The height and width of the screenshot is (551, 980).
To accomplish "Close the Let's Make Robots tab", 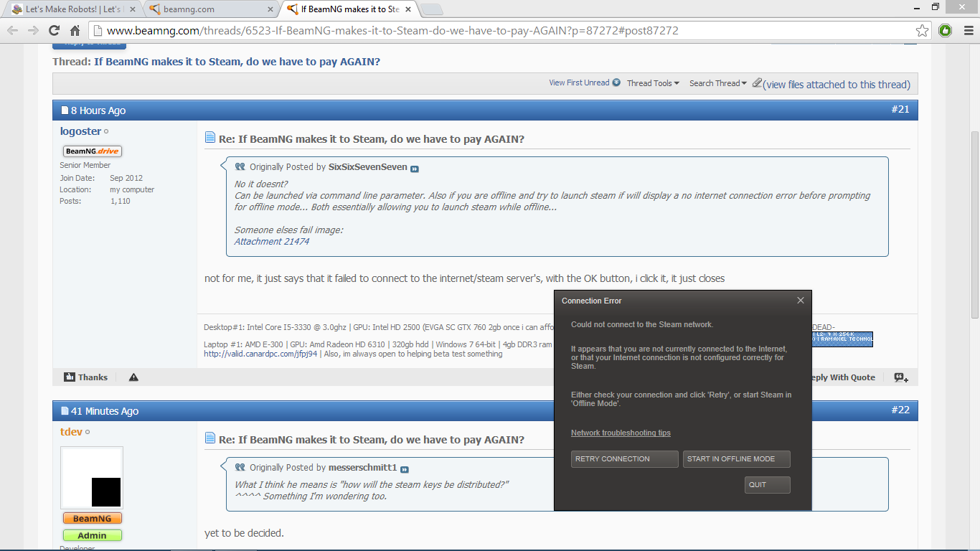I will (x=132, y=9).
